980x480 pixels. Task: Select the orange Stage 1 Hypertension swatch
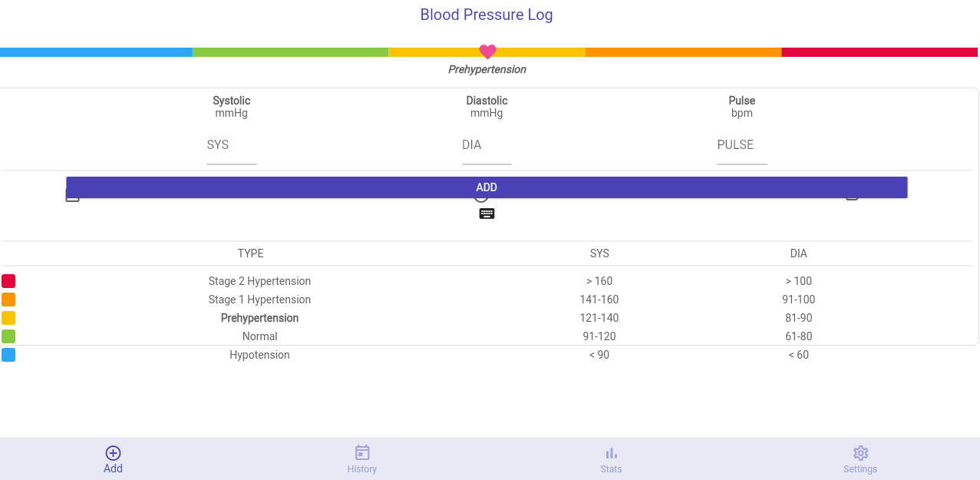(x=8, y=300)
